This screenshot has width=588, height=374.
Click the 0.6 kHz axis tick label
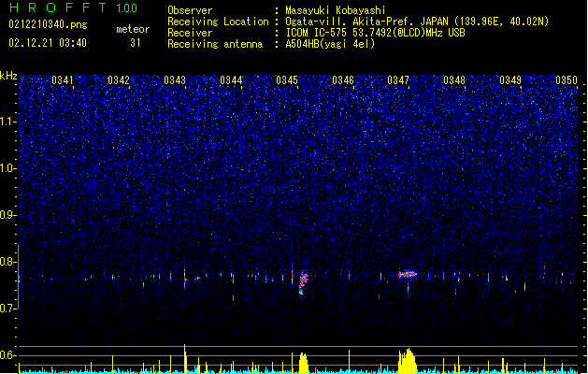8,355
